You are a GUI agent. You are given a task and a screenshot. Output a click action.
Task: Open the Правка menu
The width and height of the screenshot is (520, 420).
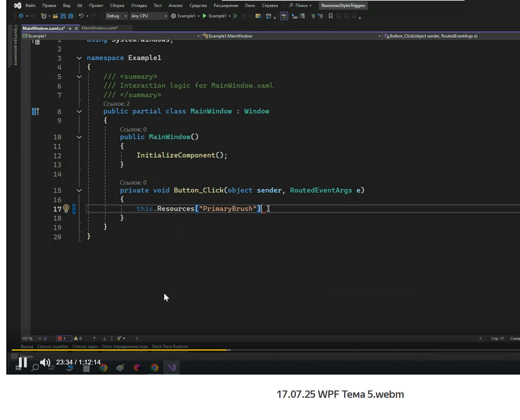[x=49, y=5]
